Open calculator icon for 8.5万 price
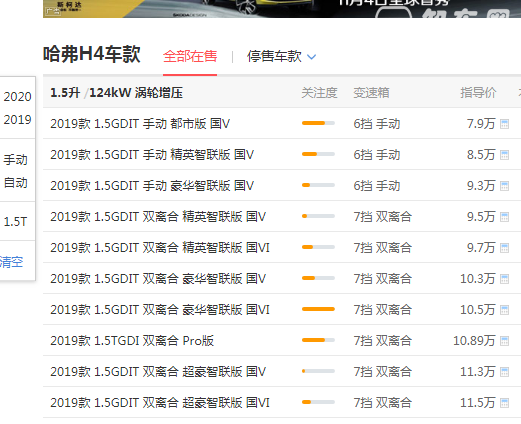Image resolution: width=521 pixels, height=424 pixels. tap(504, 155)
